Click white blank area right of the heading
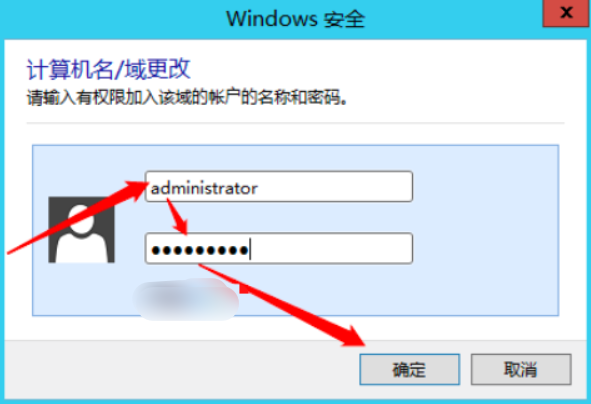The width and height of the screenshot is (591, 404). click(377, 69)
